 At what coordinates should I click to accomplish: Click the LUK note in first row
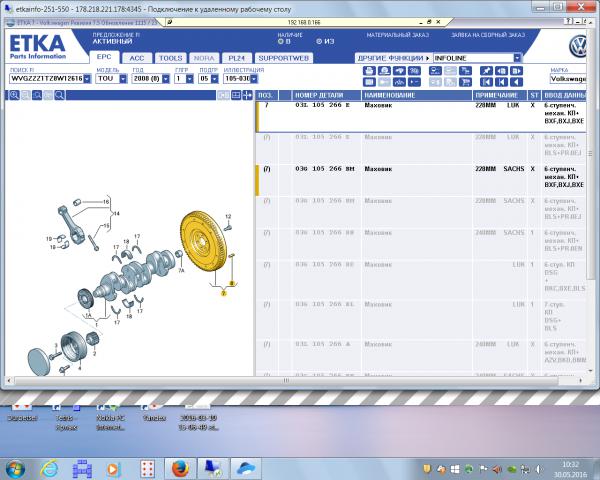(x=513, y=105)
